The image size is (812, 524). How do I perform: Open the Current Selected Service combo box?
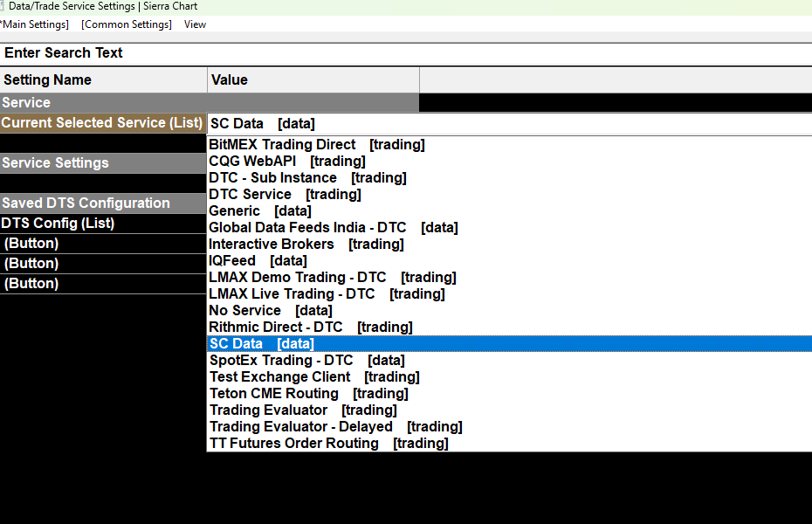[510, 124]
